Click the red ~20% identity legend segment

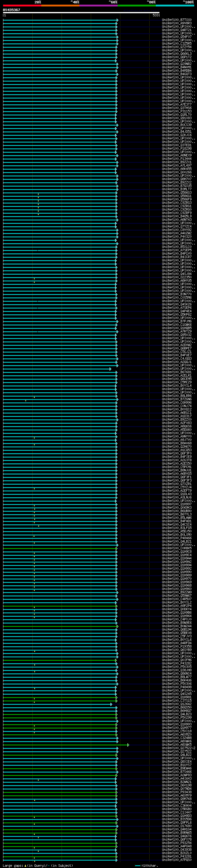coord(22,6)
